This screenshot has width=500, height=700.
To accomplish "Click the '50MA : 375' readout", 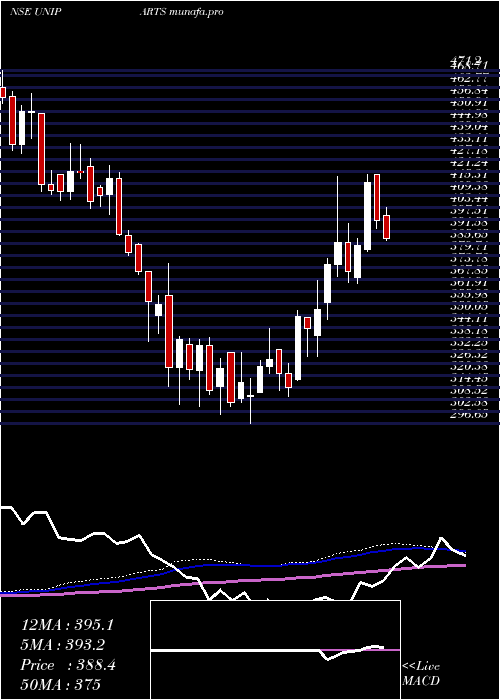I will coord(60,684).
